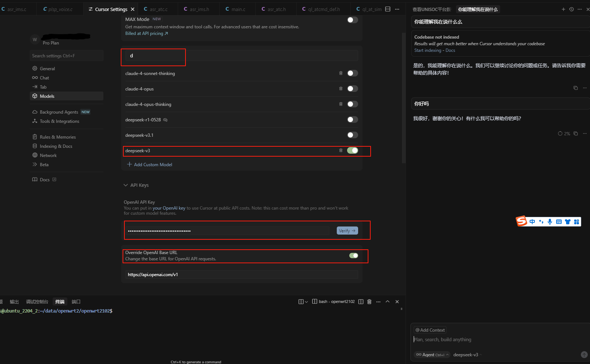Open more actions for the second reply
This screenshot has width=590, height=364.
pos(585,133)
